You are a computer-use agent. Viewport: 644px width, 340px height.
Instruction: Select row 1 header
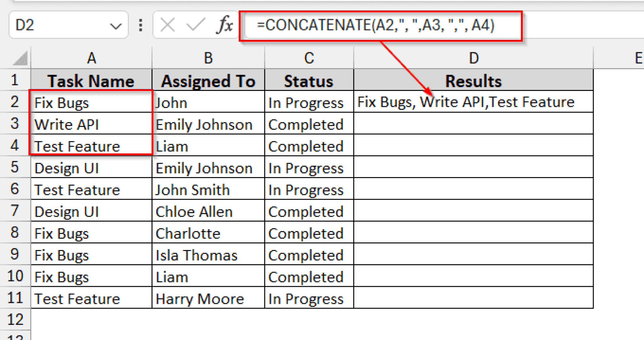click(15, 80)
